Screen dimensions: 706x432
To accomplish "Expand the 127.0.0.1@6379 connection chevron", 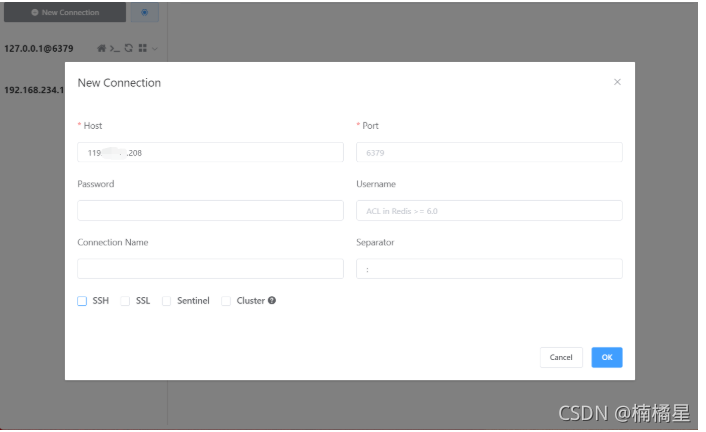I will point(154,49).
